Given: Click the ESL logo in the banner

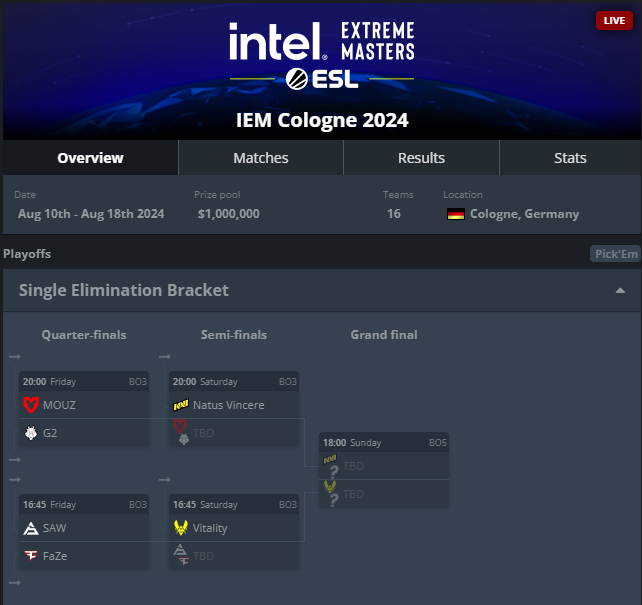Looking at the screenshot, I should pos(322,79).
